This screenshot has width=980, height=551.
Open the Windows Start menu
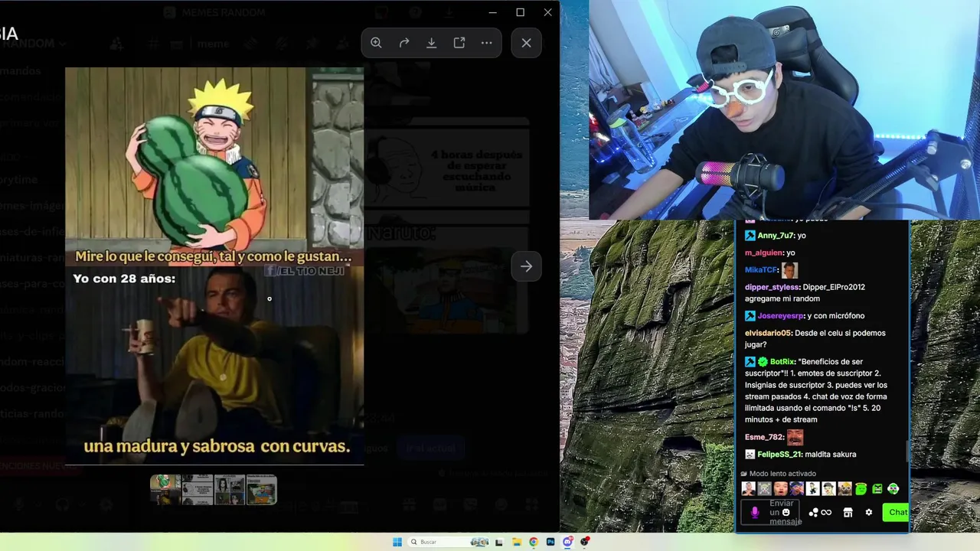[x=397, y=542]
